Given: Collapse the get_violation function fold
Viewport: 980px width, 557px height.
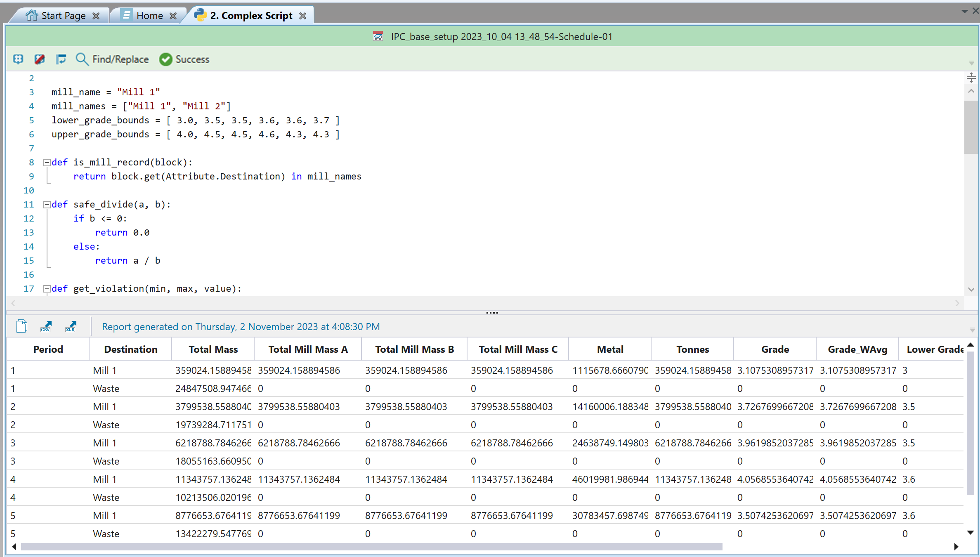Looking at the screenshot, I should point(47,289).
